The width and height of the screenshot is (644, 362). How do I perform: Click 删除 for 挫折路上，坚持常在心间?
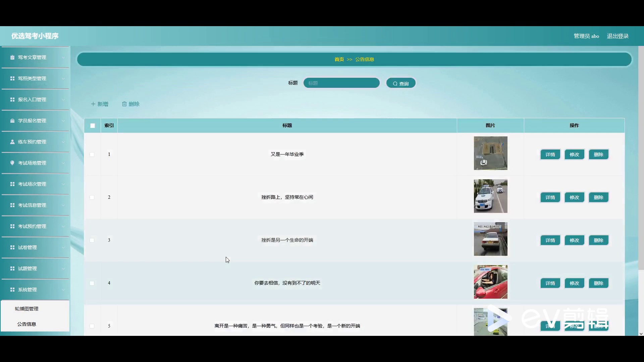pyautogui.click(x=598, y=197)
